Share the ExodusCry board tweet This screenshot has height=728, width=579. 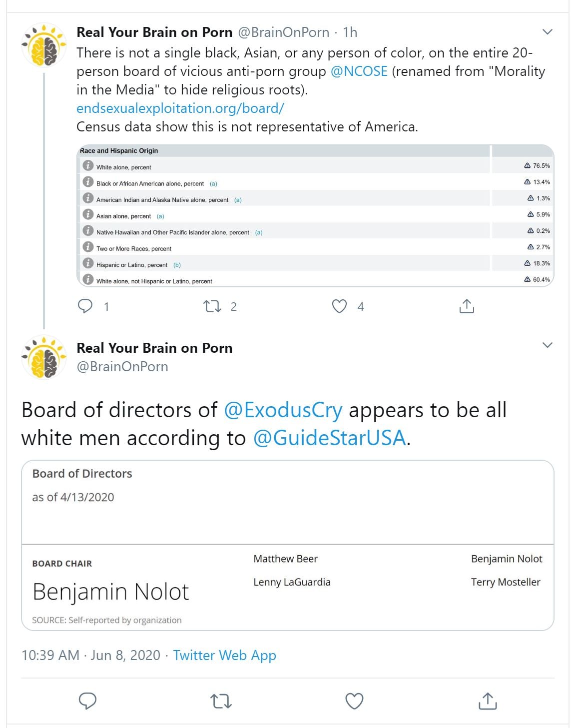pyautogui.click(x=488, y=701)
